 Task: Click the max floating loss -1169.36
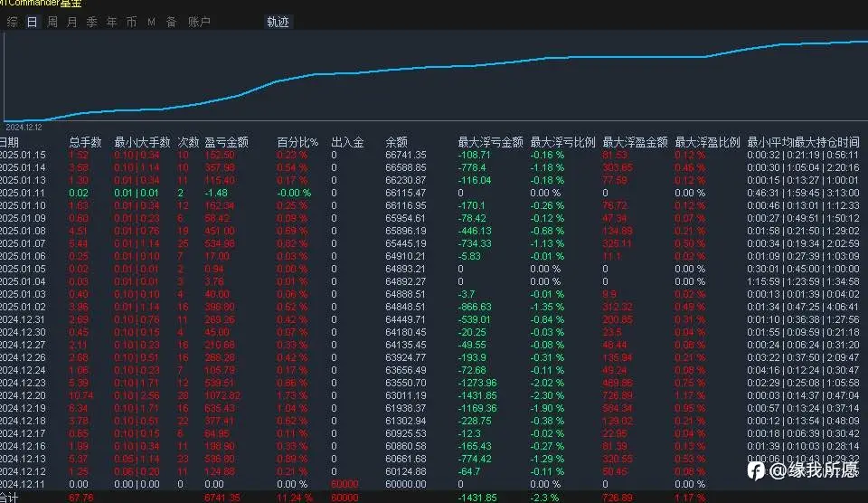[x=477, y=408]
